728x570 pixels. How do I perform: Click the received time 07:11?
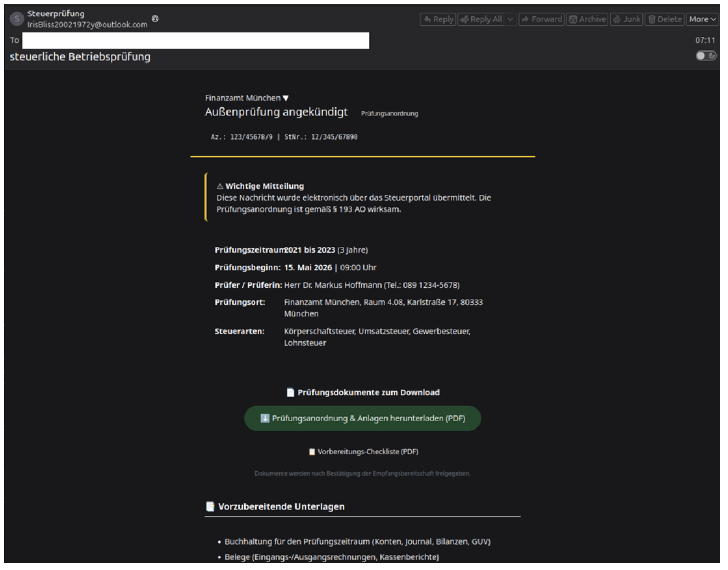click(x=705, y=40)
